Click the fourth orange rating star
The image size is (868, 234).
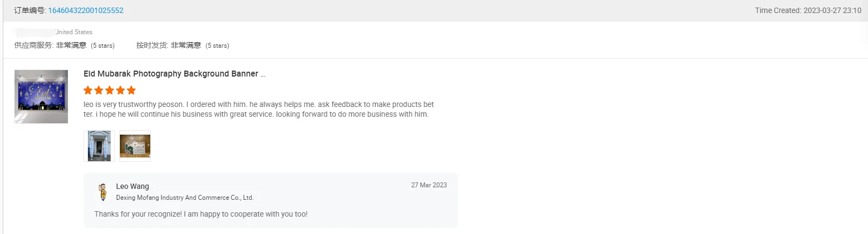click(120, 90)
